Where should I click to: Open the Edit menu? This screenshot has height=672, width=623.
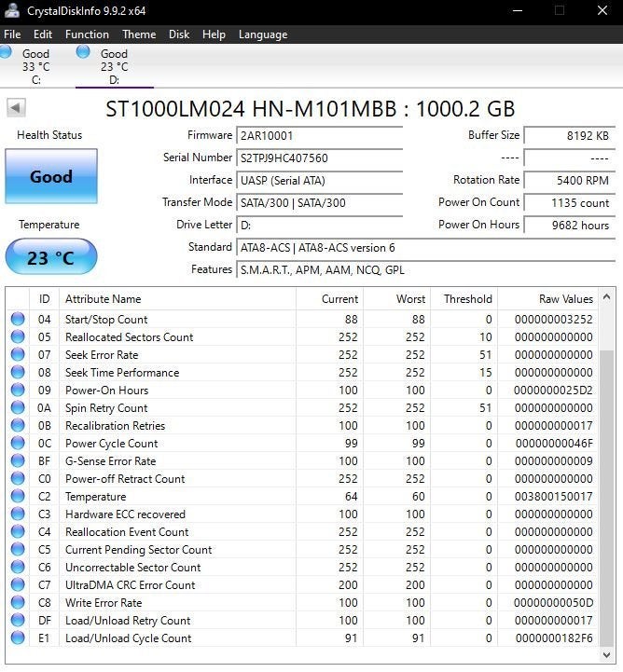pyautogui.click(x=43, y=34)
